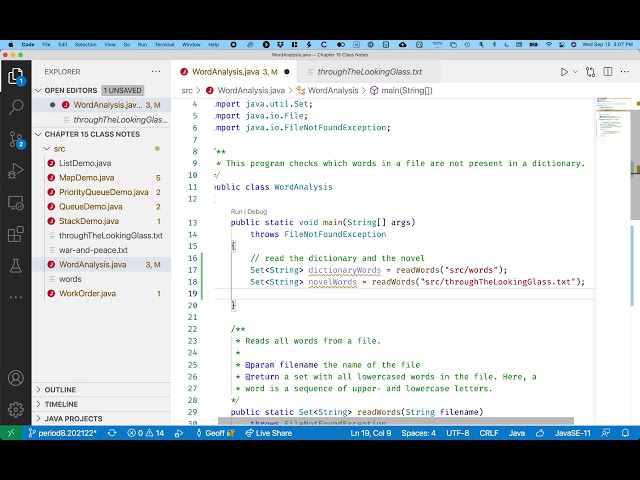This screenshot has height=480, width=640.
Task: Click the Debug code lens above main
Action: (x=257, y=211)
